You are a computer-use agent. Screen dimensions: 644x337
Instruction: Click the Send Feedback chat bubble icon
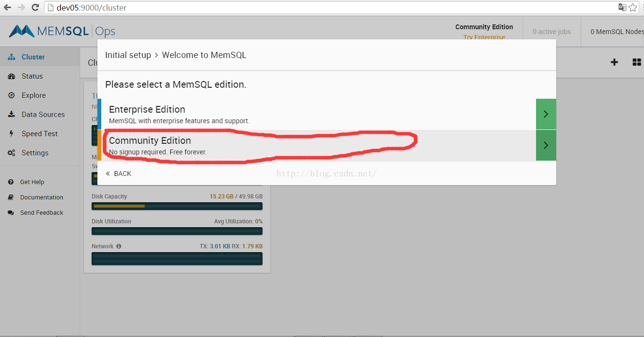point(11,213)
